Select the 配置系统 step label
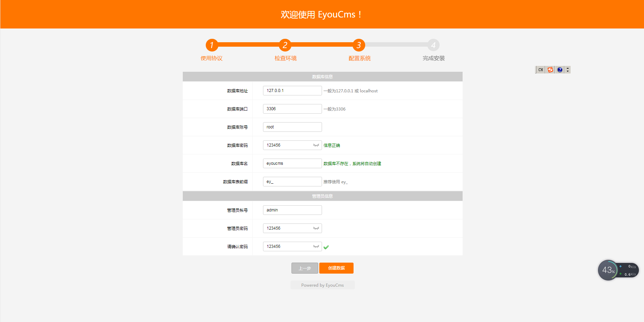Screen dimensions: 644x322 [x=359, y=58]
